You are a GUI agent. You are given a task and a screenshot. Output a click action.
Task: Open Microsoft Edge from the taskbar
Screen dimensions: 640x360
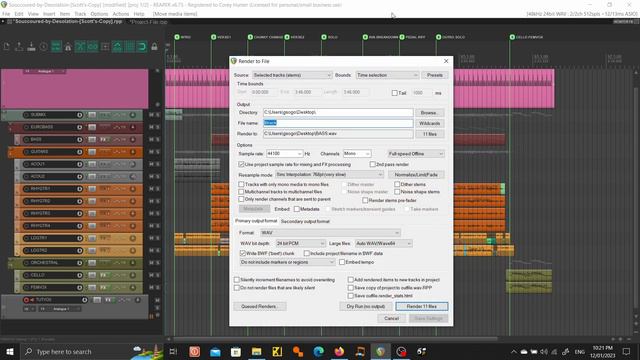pyautogui.click(x=318, y=351)
